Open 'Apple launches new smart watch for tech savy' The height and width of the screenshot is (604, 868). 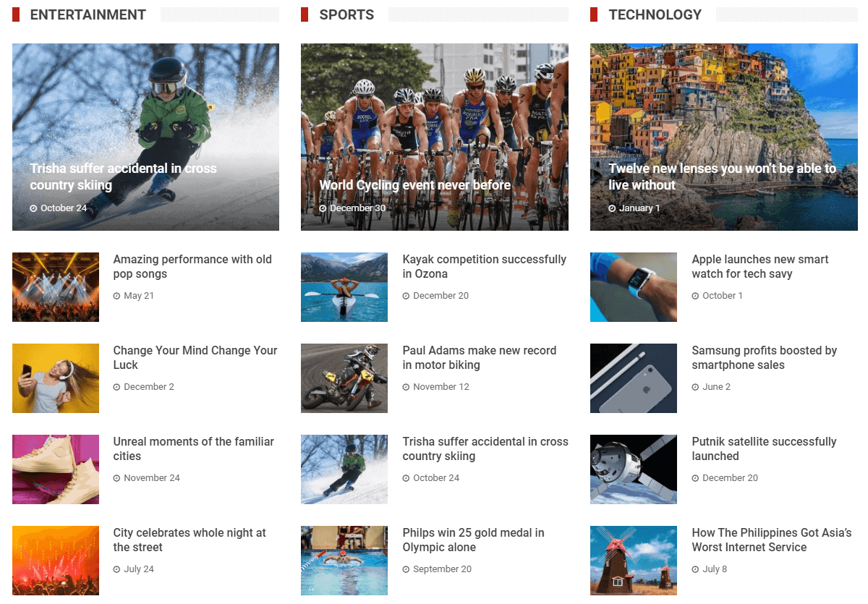click(760, 267)
